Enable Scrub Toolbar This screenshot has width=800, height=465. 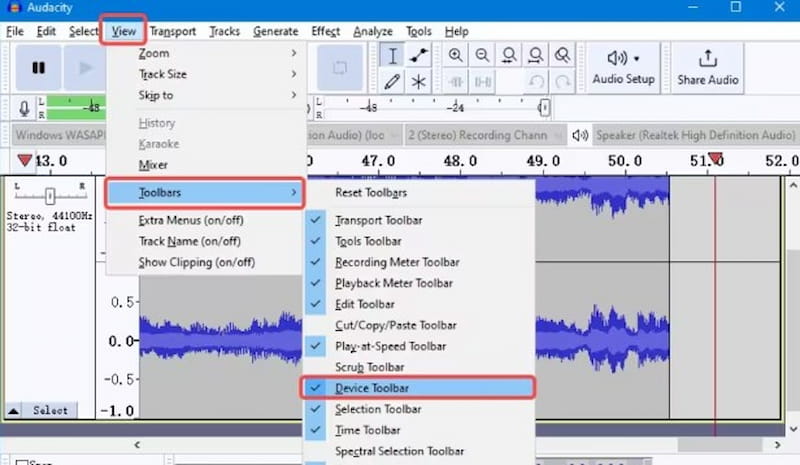(x=419, y=367)
